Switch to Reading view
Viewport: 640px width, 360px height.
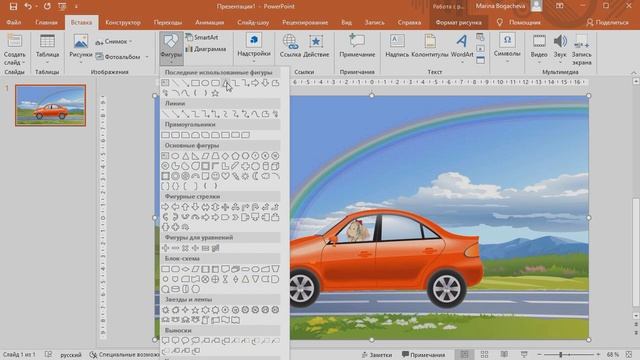504,354
